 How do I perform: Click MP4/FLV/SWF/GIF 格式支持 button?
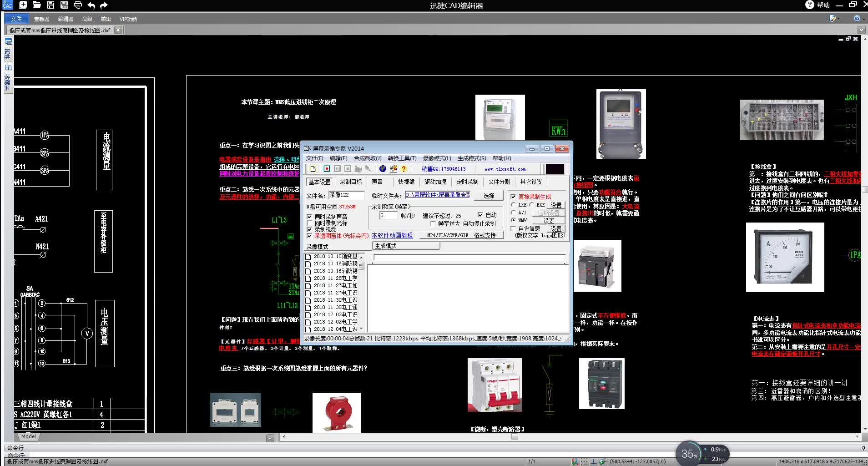tap(461, 235)
